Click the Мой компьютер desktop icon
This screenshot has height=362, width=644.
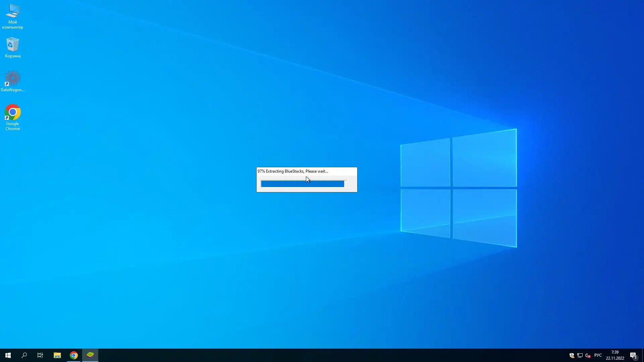point(12,16)
